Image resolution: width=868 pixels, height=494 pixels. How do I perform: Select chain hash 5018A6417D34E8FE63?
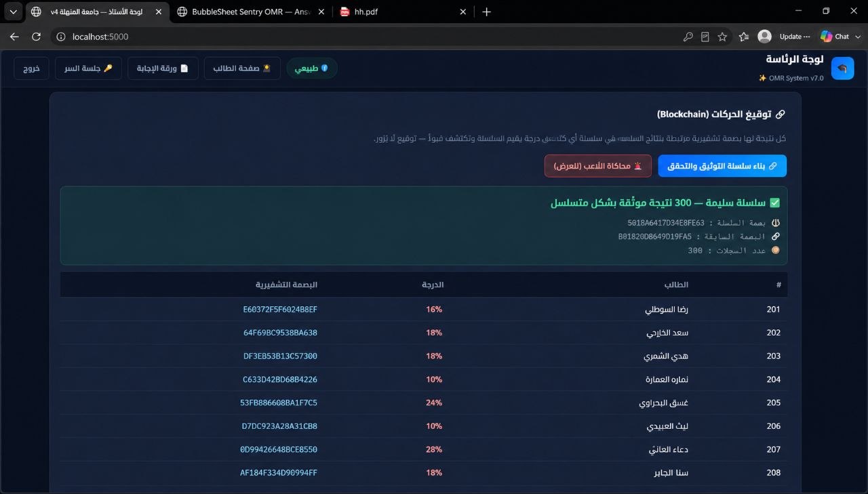tap(666, 223)
